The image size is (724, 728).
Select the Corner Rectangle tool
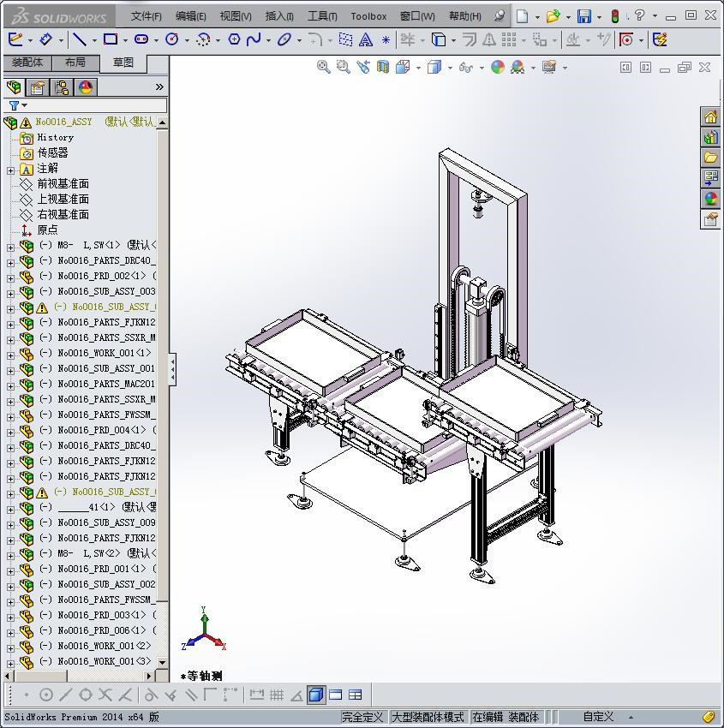tap(110, 39)
